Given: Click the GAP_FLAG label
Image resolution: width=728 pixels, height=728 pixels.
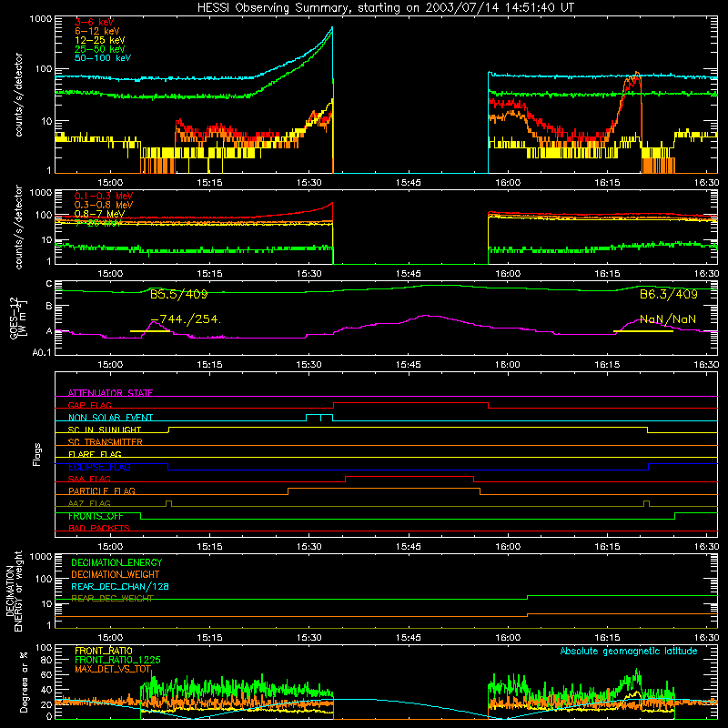Looking at the screenshot, I should click(x=89, y=405).
